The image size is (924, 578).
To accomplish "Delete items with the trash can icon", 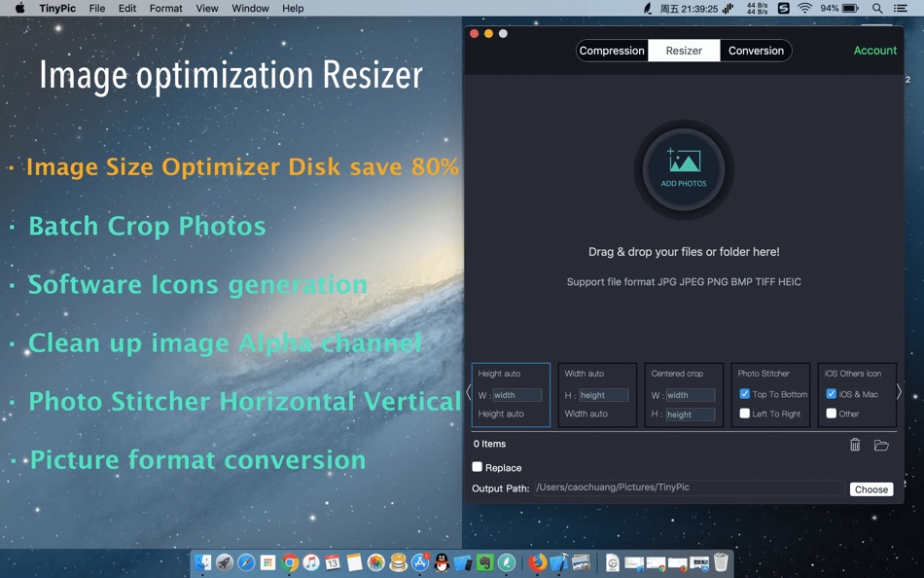I will coord(855,445).
